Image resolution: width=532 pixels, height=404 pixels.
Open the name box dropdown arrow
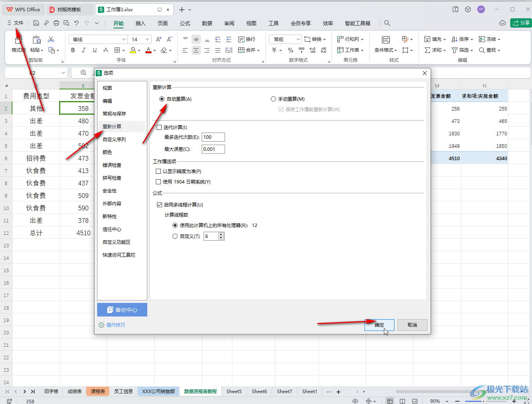(63, 73)
